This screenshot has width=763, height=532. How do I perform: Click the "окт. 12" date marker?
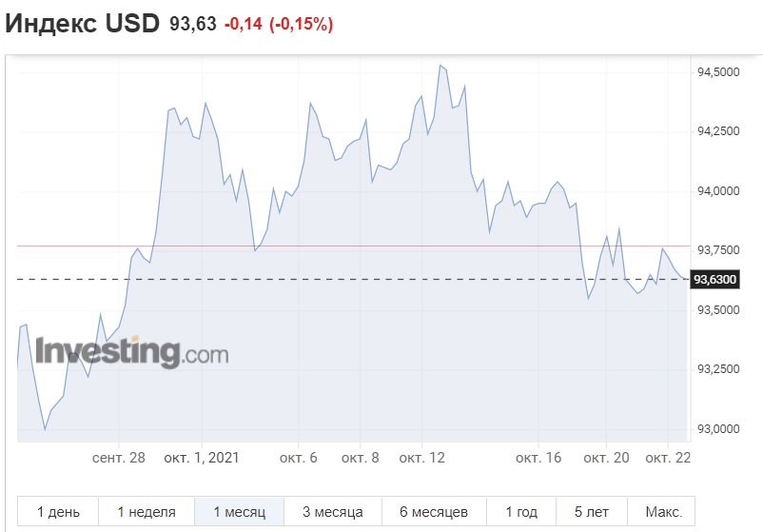click(421, 458)
